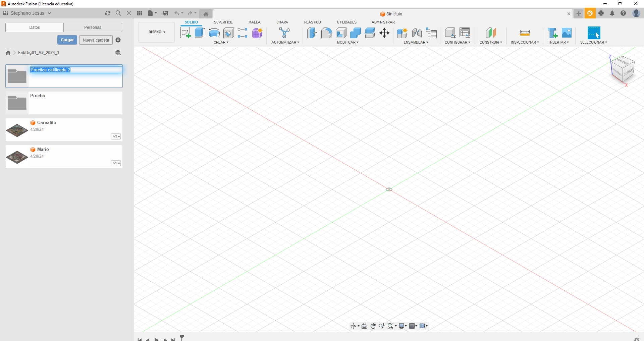Screen dimensions: 644x341
Task: Open the Stephano Jesus team dropdown
Action: click(27, 13)
